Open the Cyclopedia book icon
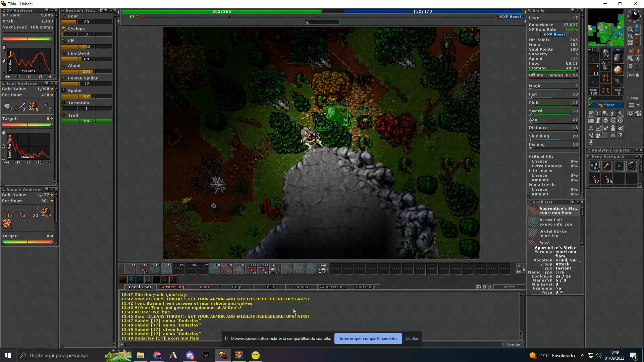 [x=591, y=120]
